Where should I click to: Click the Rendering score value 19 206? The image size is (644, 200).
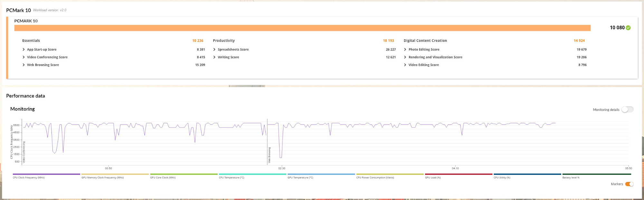click(582, 57)
